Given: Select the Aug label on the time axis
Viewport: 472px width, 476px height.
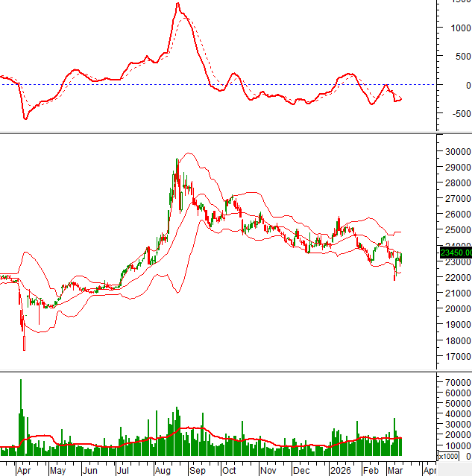Looking at the screenshot, I should pyautogui.click(x=163, y=471).
